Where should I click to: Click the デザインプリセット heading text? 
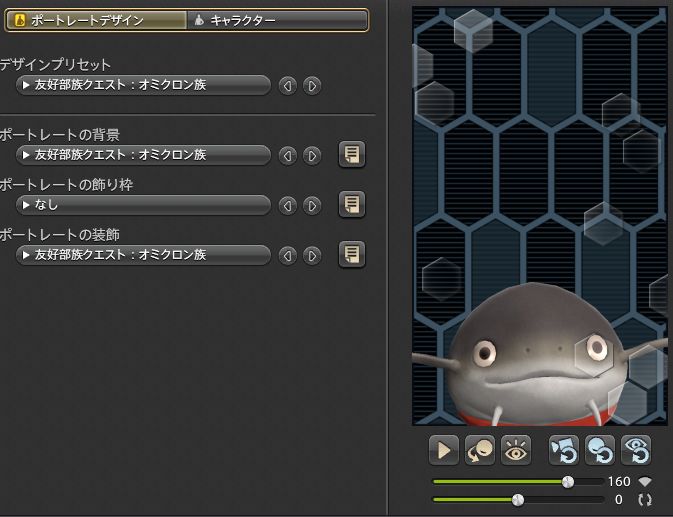[55, 65]
